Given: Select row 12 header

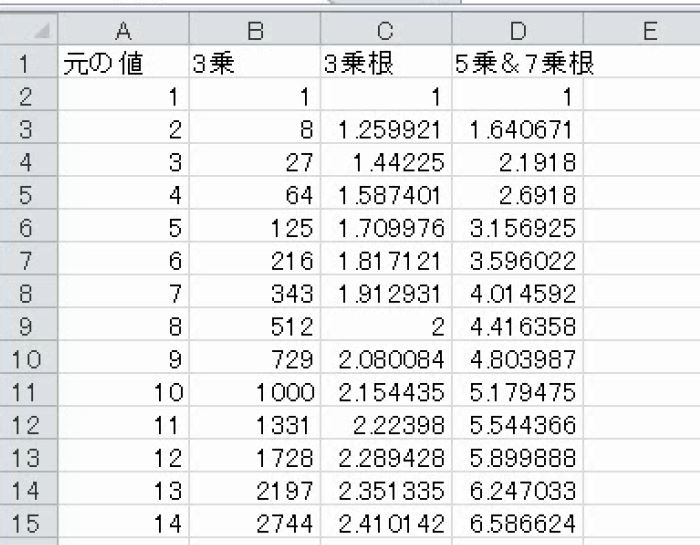Looking at the screenshot, I should pos(29,423).
